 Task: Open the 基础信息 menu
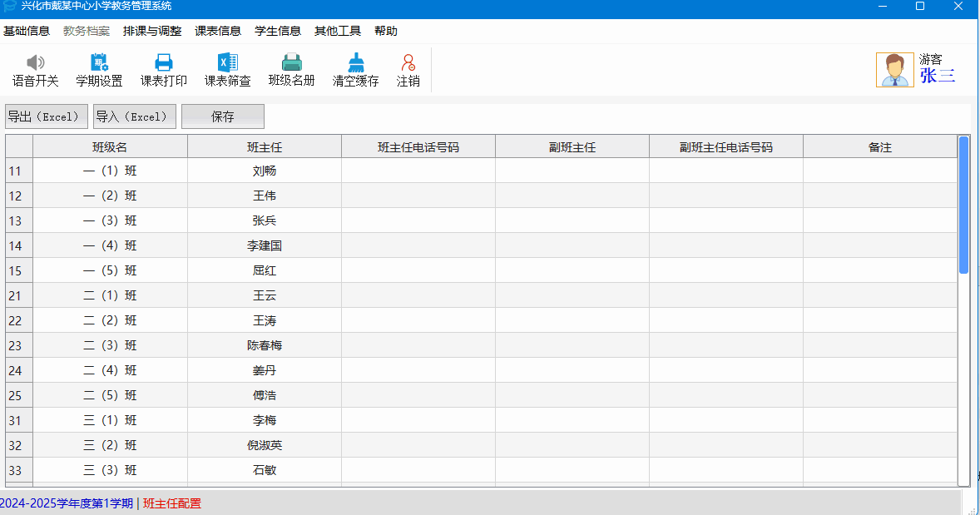click(27, 32)
